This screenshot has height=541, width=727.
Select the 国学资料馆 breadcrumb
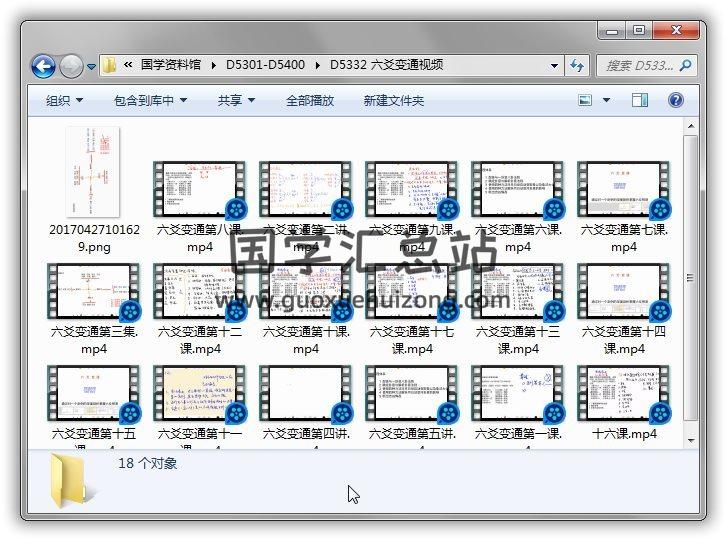[171, 65]
